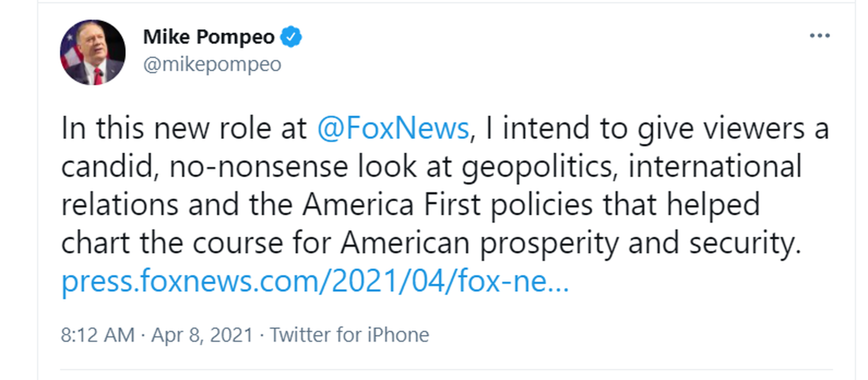
Task: Click the word "international" in the tweet
Action: (715, 167)
